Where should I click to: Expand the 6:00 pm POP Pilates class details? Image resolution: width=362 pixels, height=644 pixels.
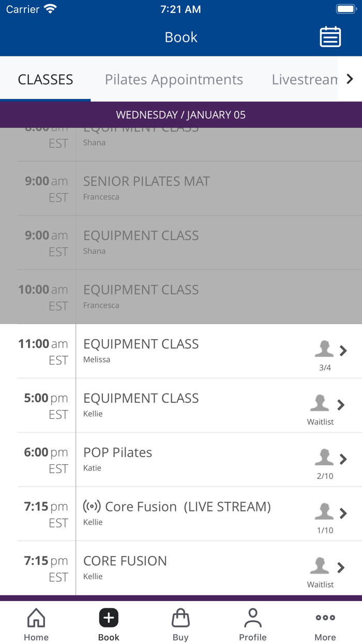point(343,460)
